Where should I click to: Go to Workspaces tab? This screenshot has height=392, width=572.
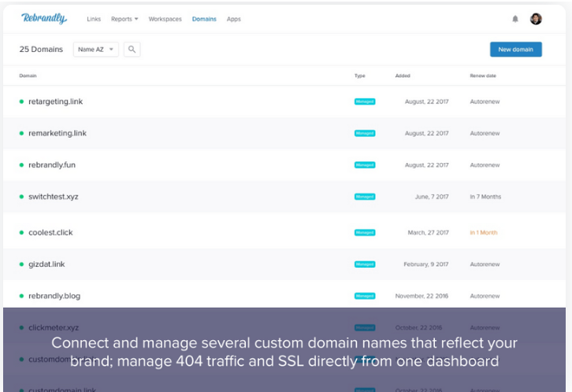pyautogui.click(x=165, y=19)
